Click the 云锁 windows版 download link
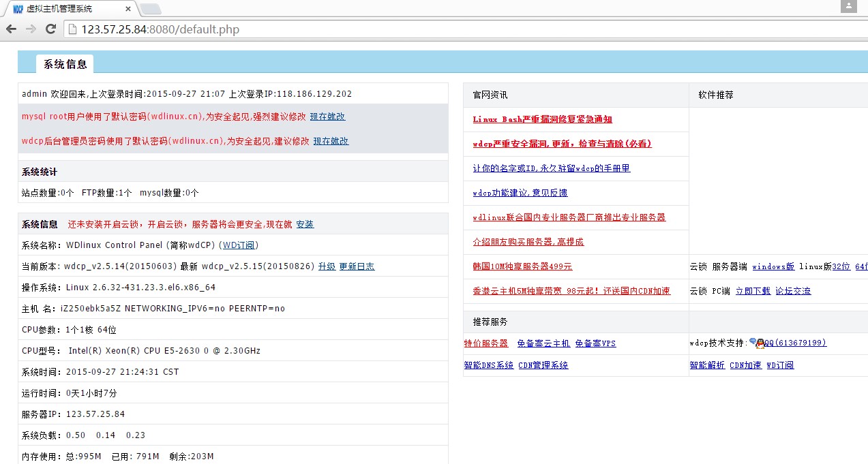 click(x=773, y=266)
